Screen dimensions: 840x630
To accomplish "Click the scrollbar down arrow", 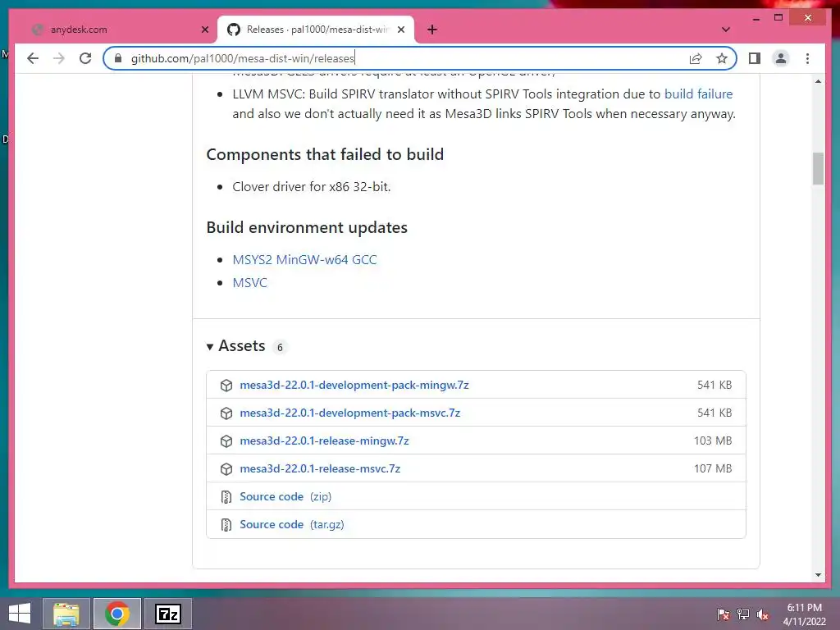I will [818, 575].
